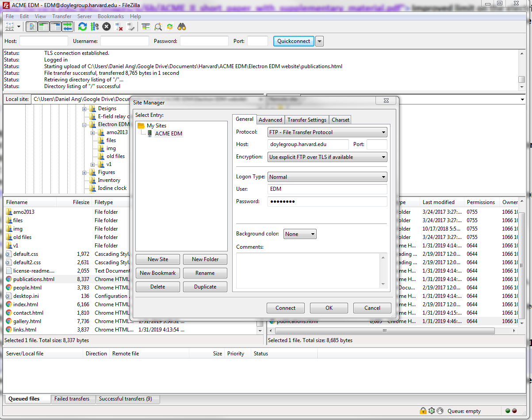Open the Quickconnect history dropdown arrow
This screenshot has height=420, width=532.
click(x=319, y=41)
